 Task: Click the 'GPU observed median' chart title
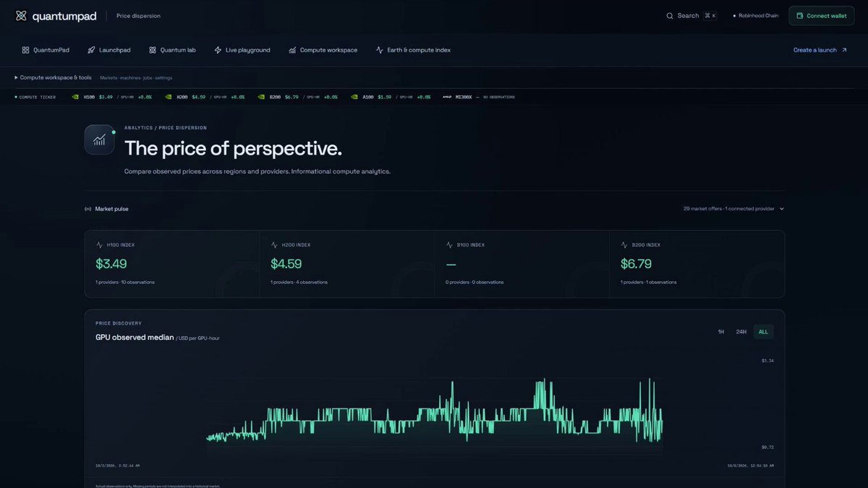click(x=135, y=338)
